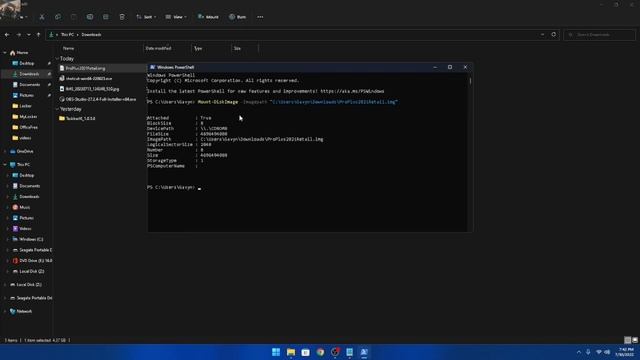Click Downloads in address breadcrumb
Screen dimensions: 640x360
91,35
